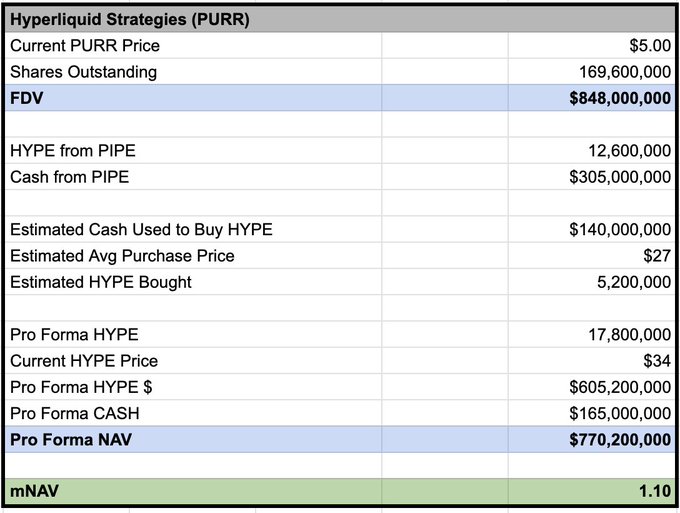Viewport: 680px width, 513px height.
Task: Click the HYPE from PIPE label
Action: 73,151
